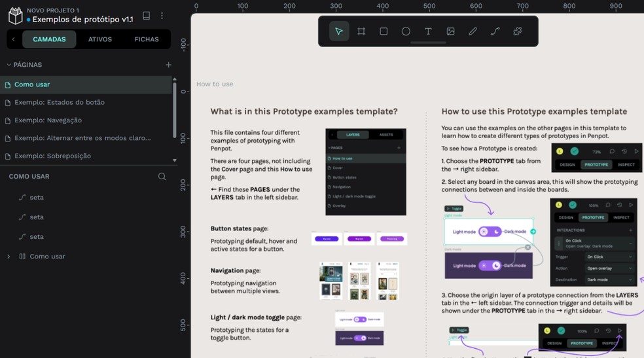
Task: Select the Rectangle tool
Action: tap(384, 31)
